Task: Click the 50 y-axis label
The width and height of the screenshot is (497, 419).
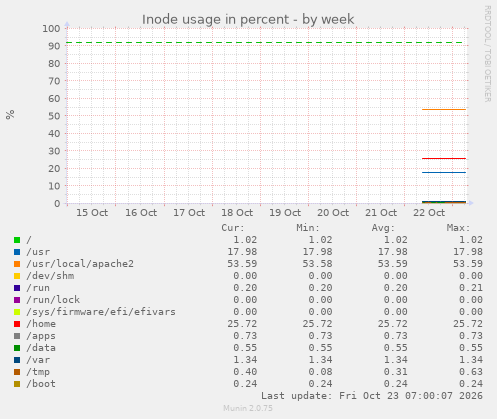Action: coord(54,116)
